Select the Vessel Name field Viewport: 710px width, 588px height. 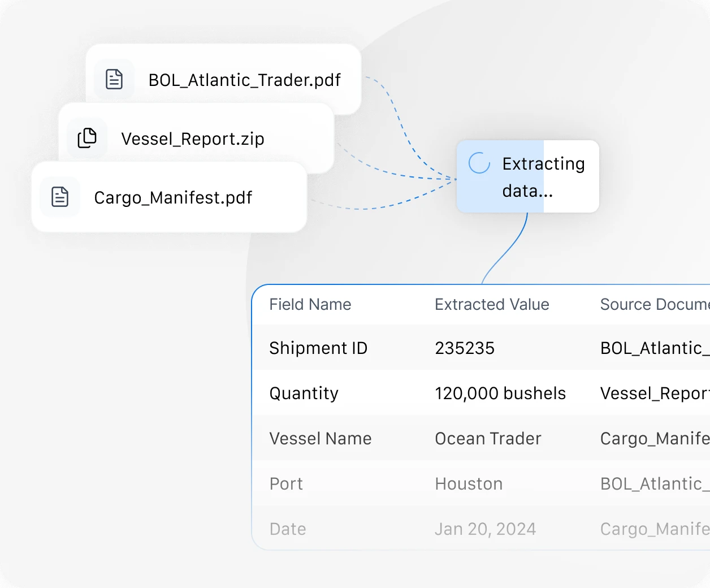[321, 438]
